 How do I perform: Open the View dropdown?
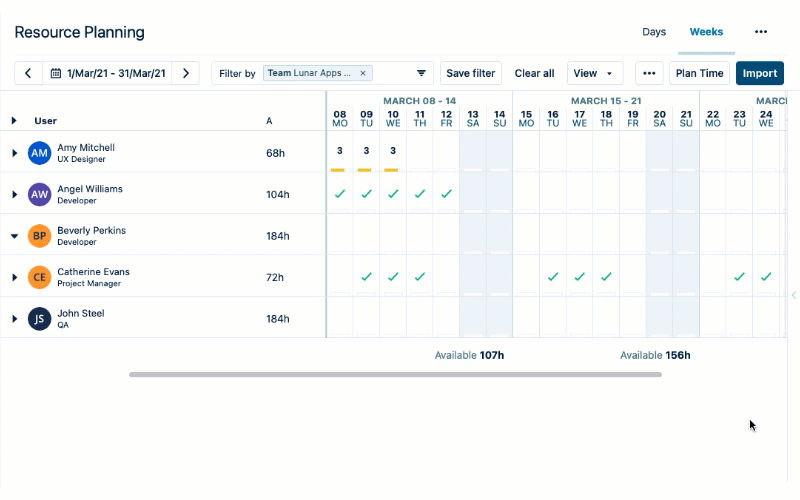(595, 73)
